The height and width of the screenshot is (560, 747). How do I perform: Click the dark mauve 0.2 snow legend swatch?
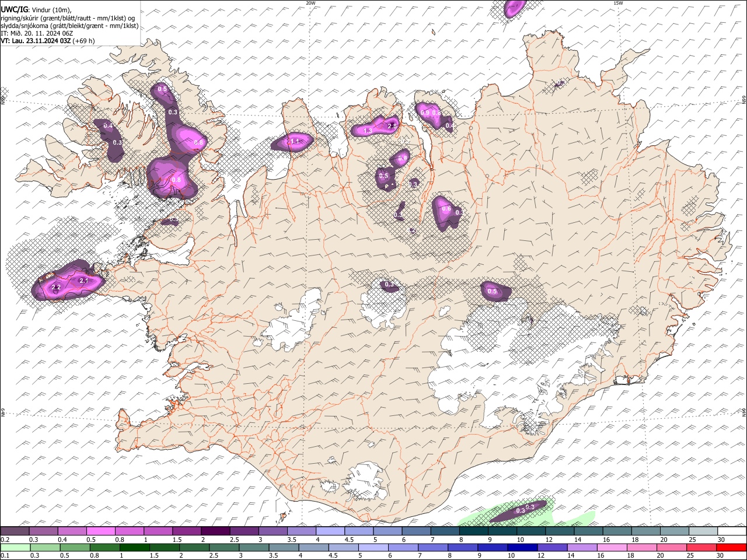point(15,531)
